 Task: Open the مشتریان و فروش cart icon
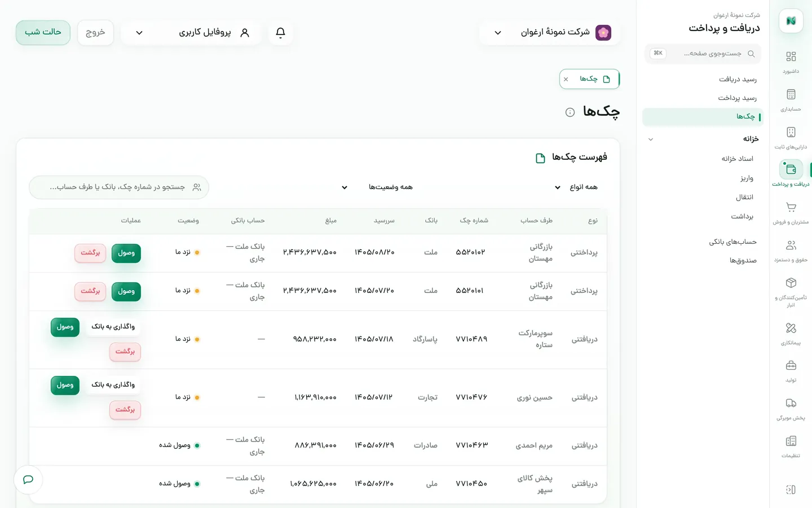click(791, 207)
